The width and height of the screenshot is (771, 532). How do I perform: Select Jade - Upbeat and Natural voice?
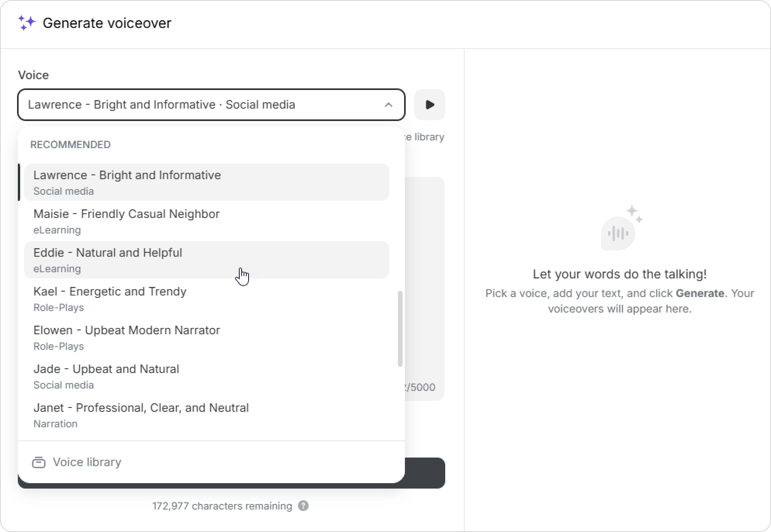tap(207, 376)
